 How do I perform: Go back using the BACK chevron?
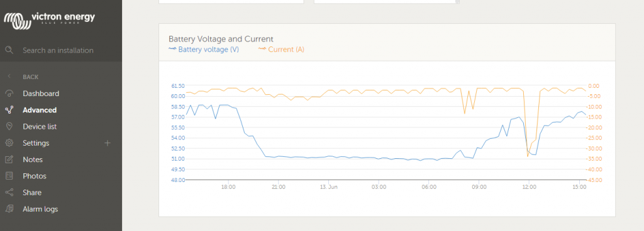[x=9, y=77]
